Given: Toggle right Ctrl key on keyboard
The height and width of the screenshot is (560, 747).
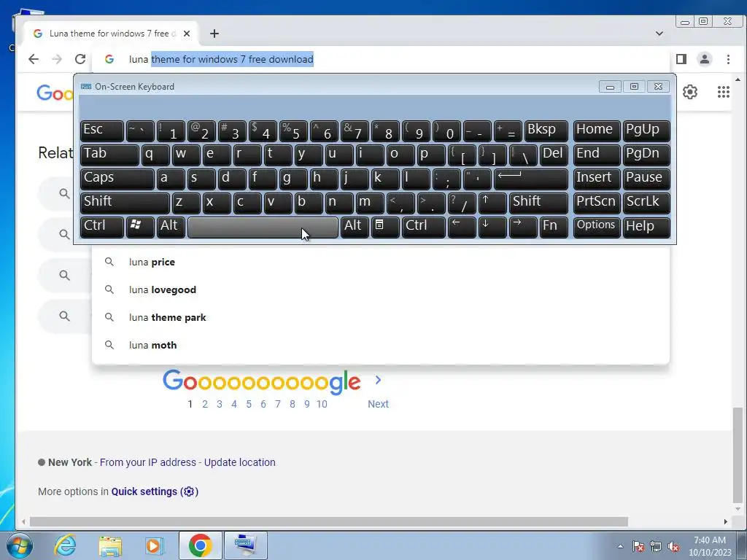Looking at the screenshot, I should tap(424, 227).
